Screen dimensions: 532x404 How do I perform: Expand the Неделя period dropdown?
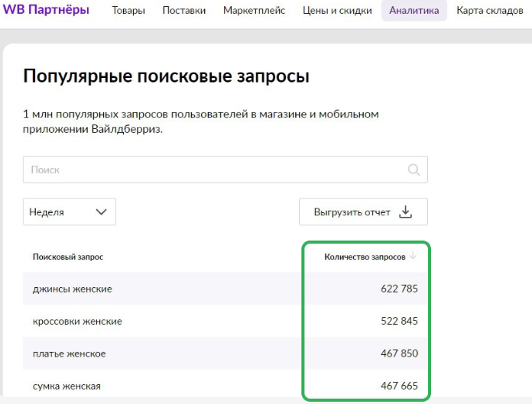pyautogui.click(x=70, y=212)
